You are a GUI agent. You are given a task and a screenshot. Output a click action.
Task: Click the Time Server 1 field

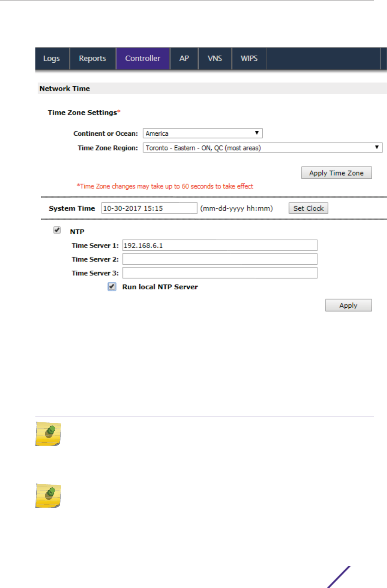(x=220, y=245)
